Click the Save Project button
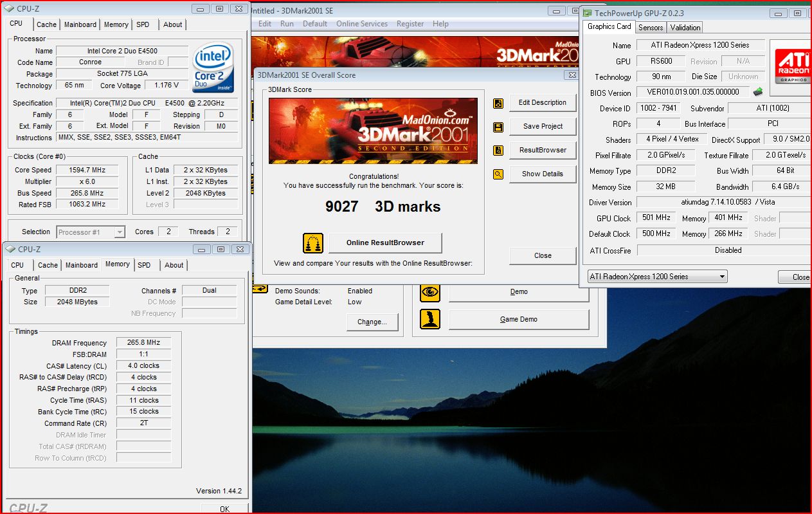This screenshot has height=514, width=812. click(543, 127)
